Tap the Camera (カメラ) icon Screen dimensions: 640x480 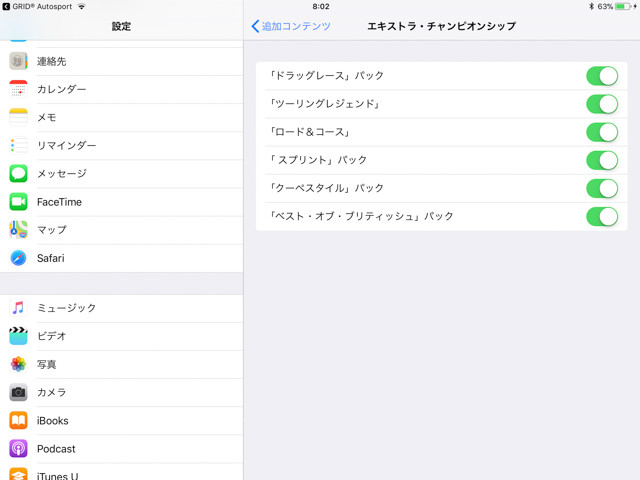(x=18, y=392)
